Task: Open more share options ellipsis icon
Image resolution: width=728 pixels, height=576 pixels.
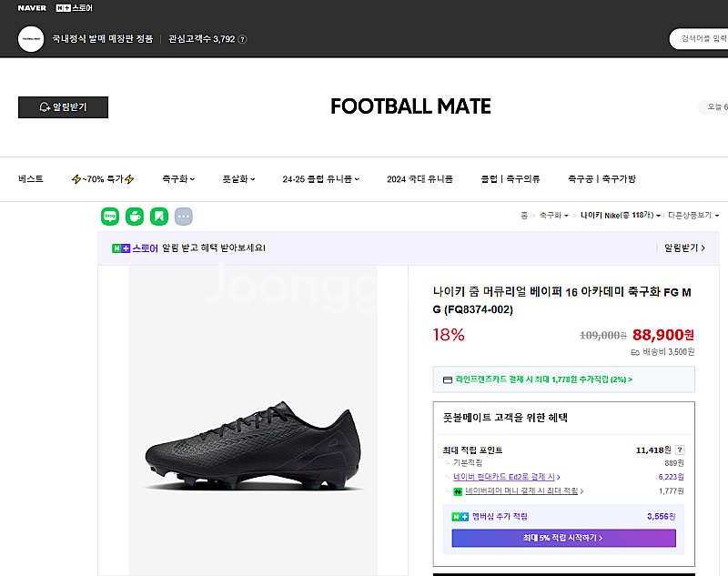Action: [184, 217]
